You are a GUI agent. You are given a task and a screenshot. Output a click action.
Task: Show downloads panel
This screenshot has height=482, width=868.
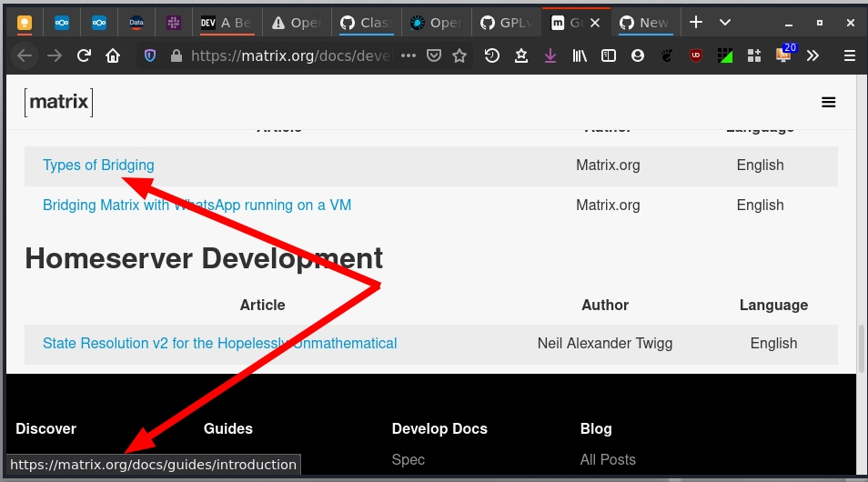point(550,55)
